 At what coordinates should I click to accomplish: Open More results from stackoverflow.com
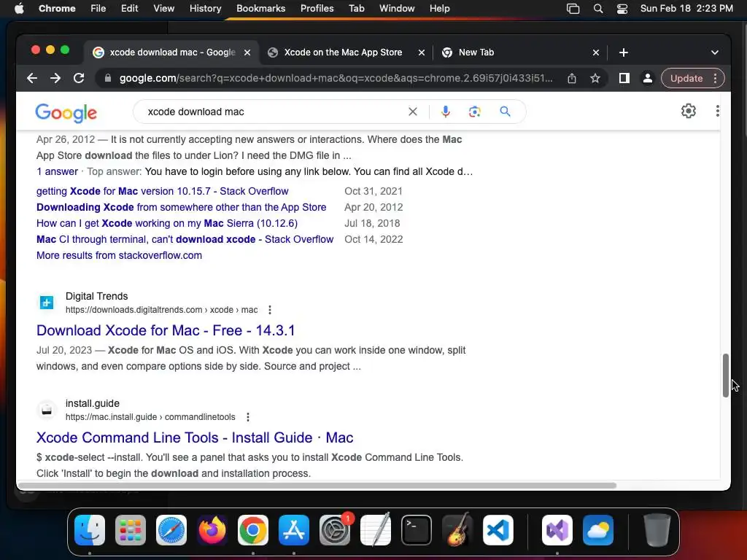[119, 255]
